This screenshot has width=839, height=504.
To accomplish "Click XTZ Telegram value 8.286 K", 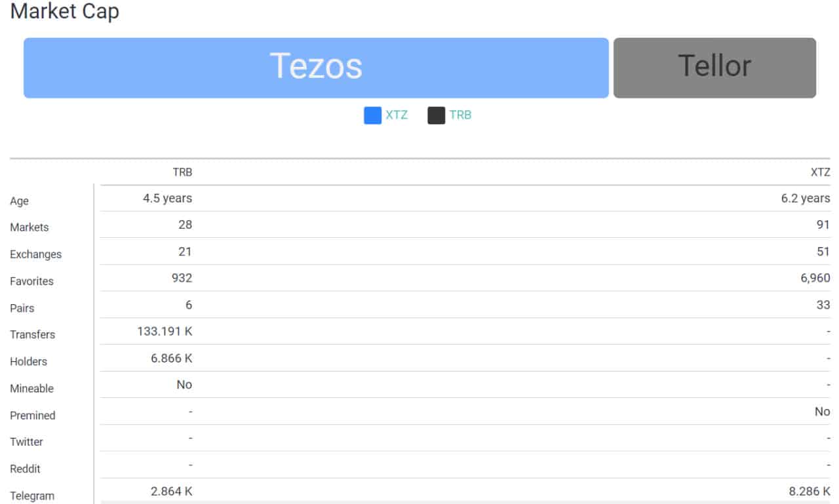I will [x=809, y=491].
